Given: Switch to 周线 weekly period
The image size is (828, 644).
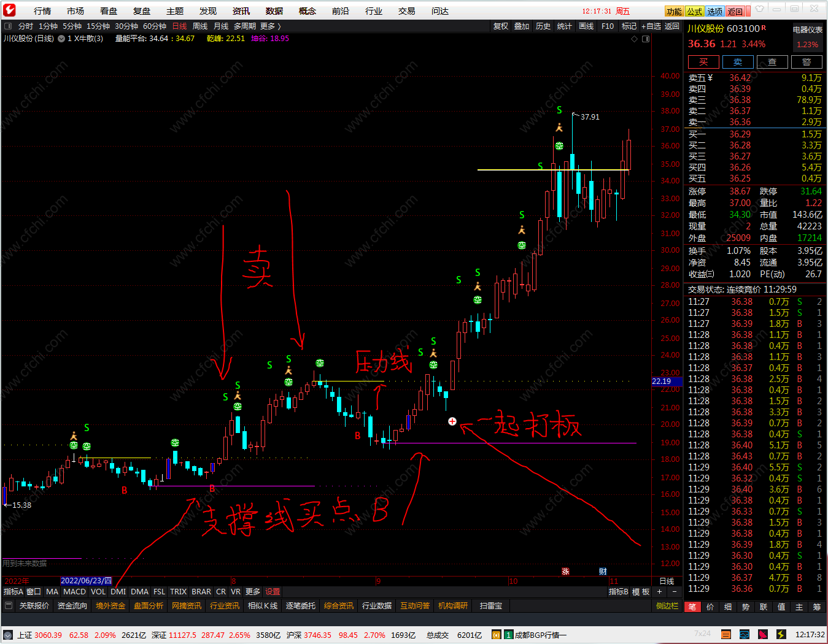Looking at the screenshot, I should coord(200,26).
